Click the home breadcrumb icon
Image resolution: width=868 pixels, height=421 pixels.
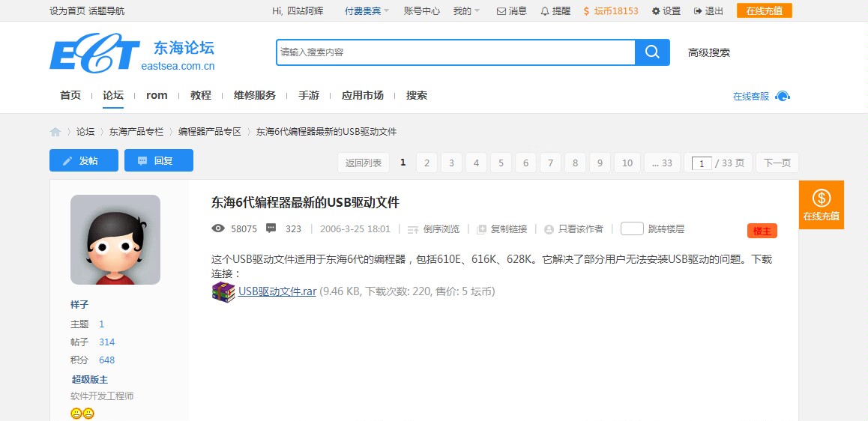click(55, 132)
